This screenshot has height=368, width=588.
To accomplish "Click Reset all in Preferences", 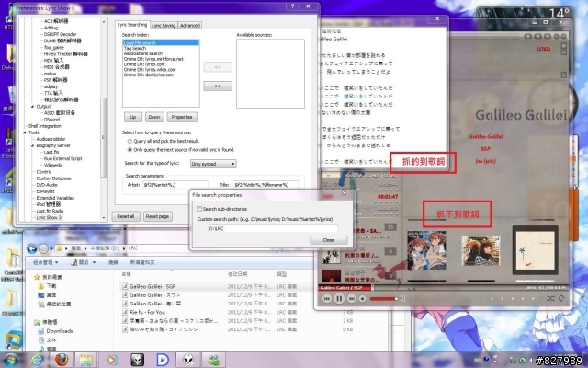I will [126, 216].
